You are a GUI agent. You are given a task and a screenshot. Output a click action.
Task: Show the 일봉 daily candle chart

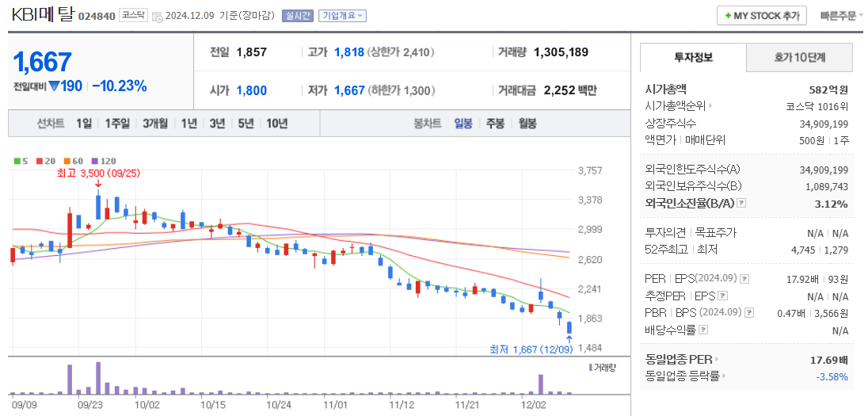click(x=463, y=124)
